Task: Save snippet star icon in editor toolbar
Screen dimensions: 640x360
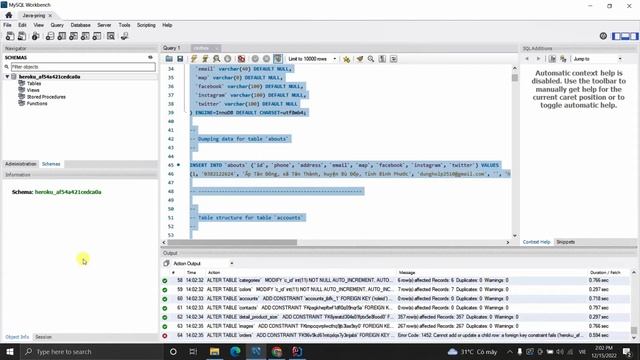Action: 346,59
